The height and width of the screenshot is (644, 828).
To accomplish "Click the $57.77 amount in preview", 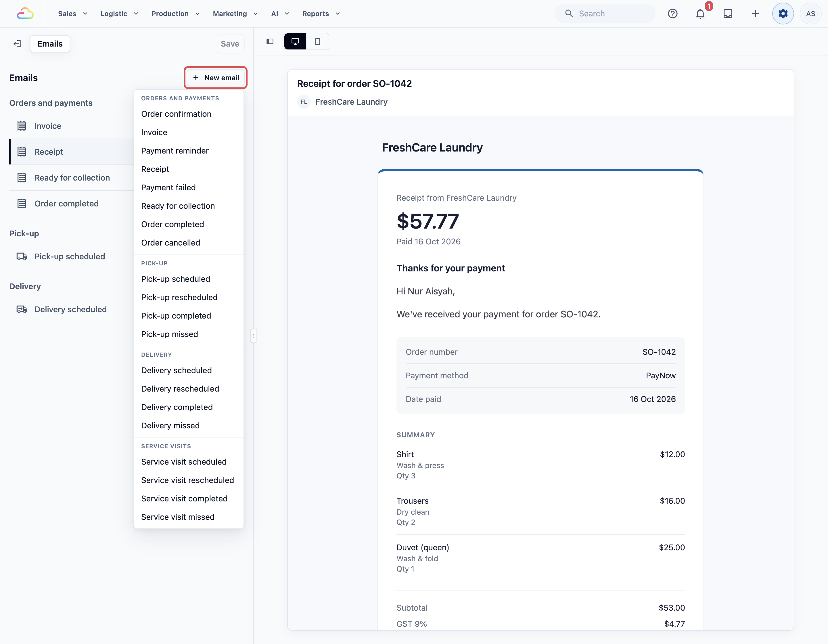I will tap(428, 221).
